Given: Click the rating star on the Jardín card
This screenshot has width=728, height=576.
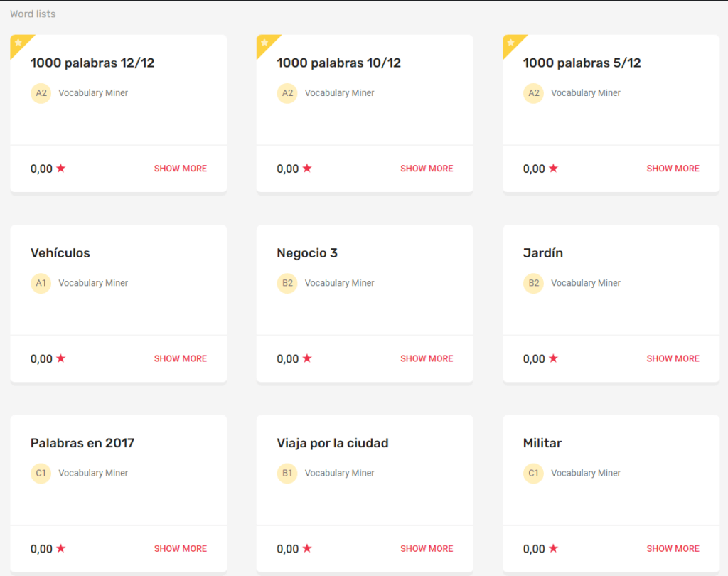Looking at the screenshot, I should click(x=553, y=358).
